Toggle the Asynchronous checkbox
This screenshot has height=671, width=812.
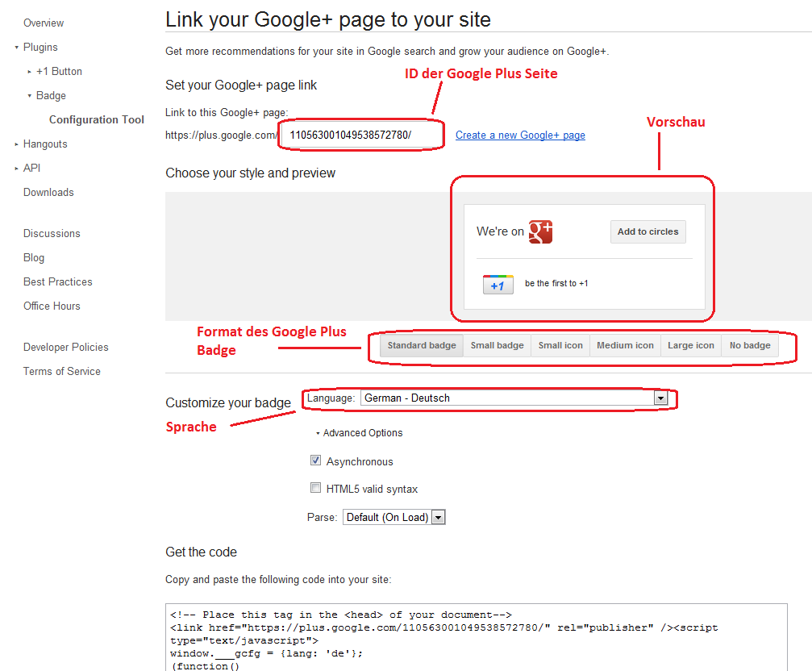click(x=315, y=461)
